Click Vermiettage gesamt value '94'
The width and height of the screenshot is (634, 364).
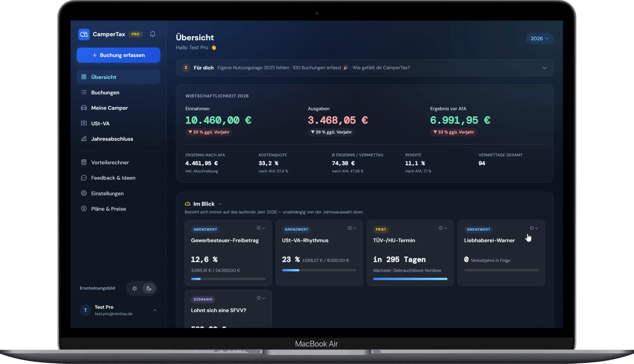(482, 163)
